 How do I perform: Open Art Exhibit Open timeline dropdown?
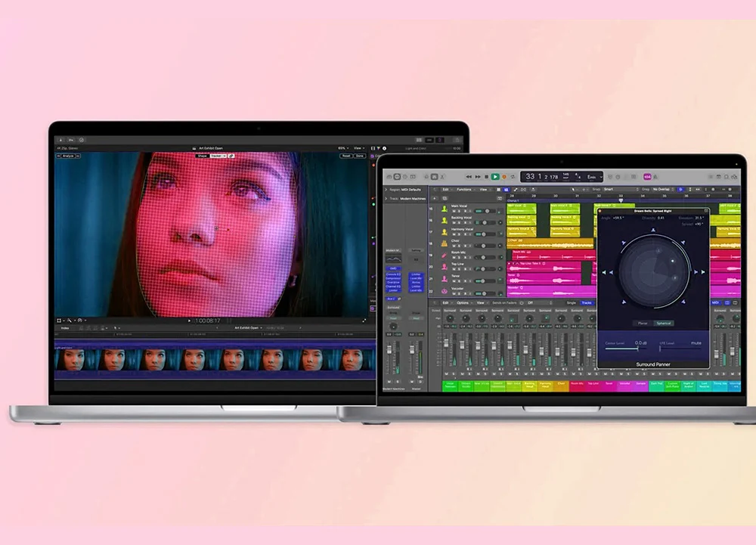tap(248, 328)
